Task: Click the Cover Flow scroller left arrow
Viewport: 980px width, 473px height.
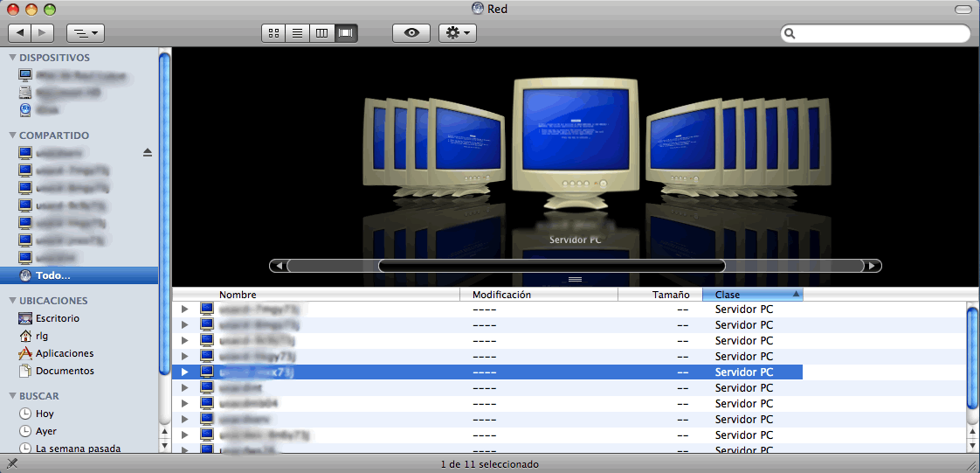Action: pyautogui.click(x=278, y=266)
